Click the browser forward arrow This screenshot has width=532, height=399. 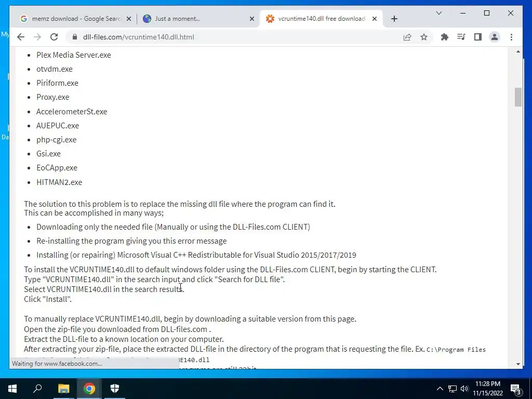(37, 37)
